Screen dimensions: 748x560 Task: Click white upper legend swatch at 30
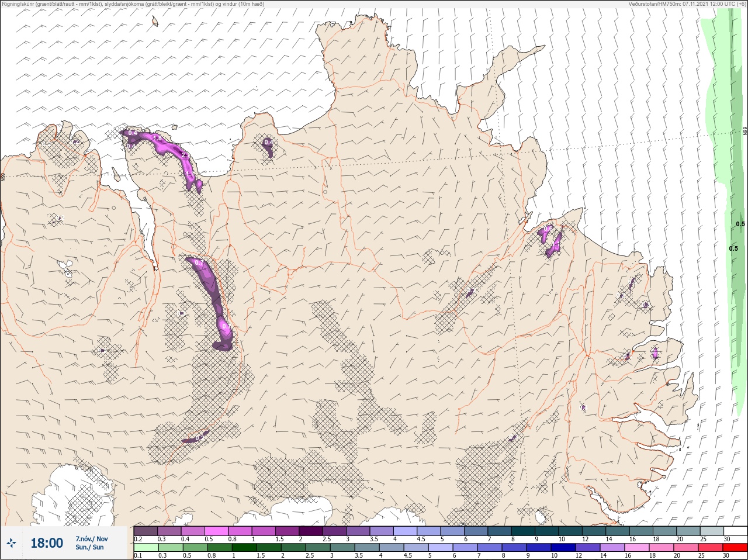736,531
